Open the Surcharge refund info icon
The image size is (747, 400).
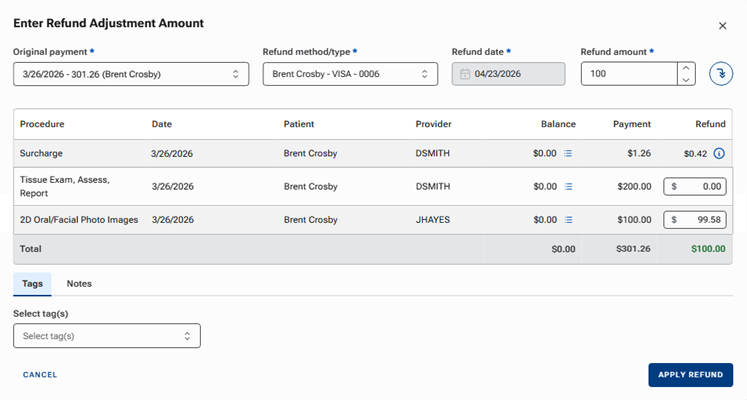coord(719,153)
